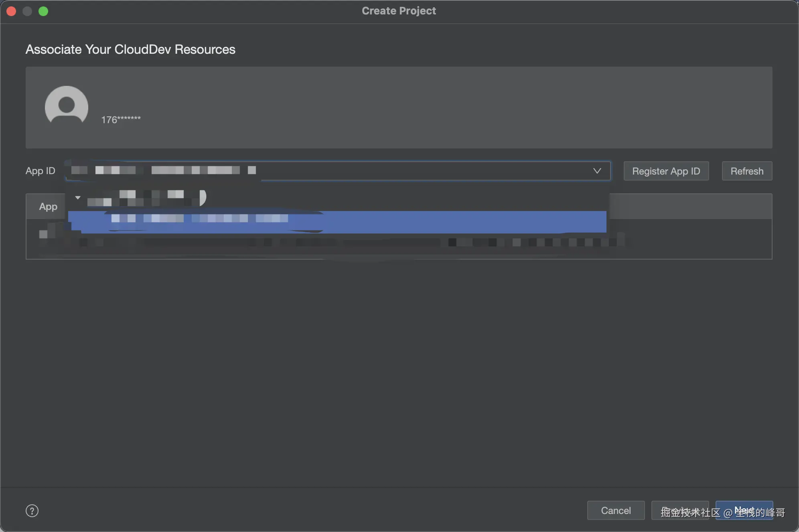Click the help question mark icon

click(x=32, y=511)
